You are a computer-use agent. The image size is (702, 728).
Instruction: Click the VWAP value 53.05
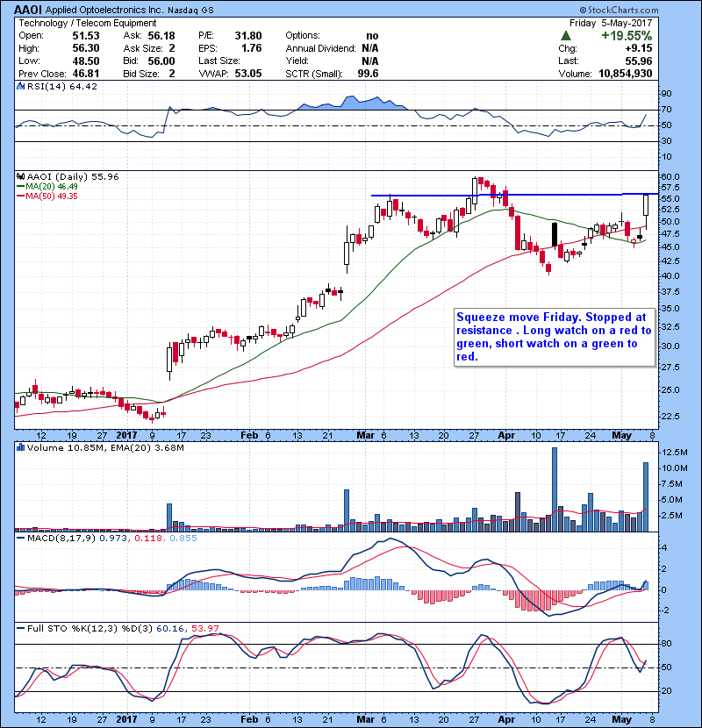coord(248,74)
